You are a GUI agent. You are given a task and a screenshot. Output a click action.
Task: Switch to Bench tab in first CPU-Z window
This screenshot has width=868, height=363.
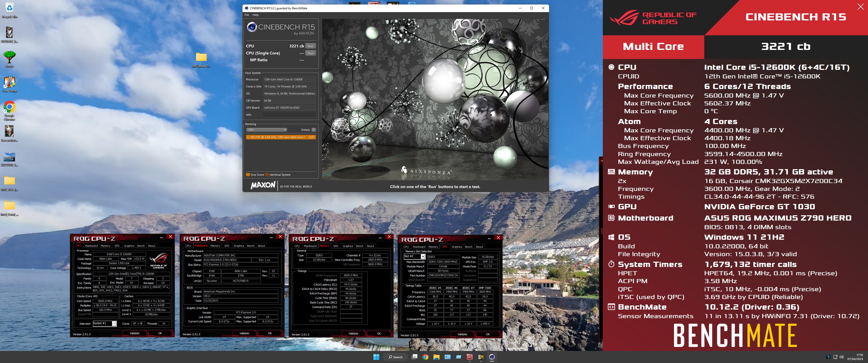(x=141, y=246)
